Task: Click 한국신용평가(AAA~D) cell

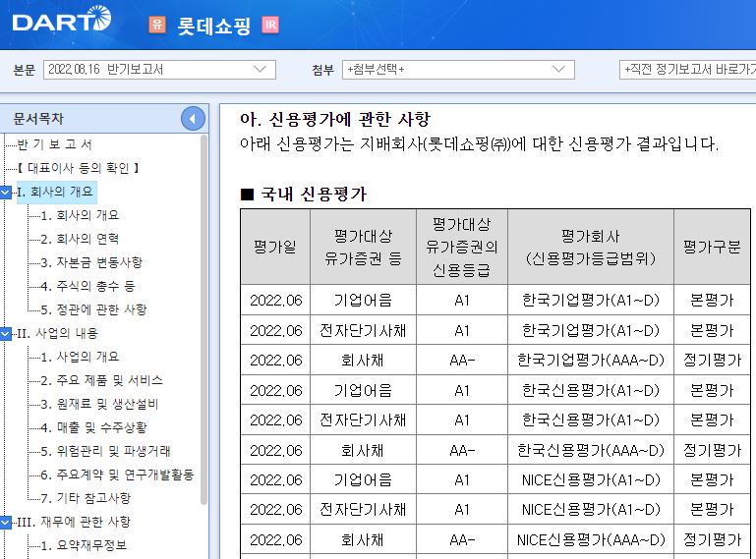Action: 591,450
